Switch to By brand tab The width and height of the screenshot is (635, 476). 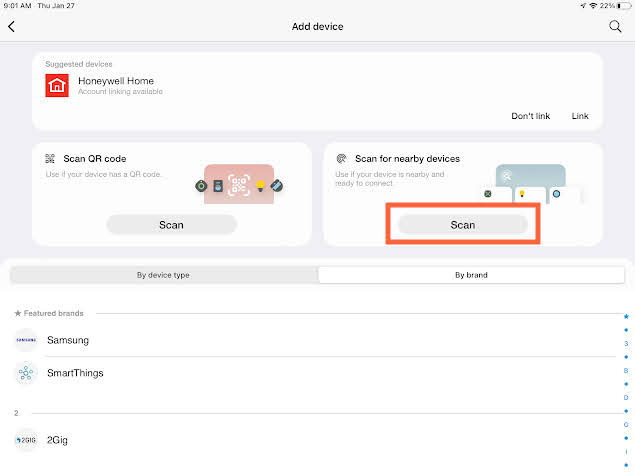471,275
